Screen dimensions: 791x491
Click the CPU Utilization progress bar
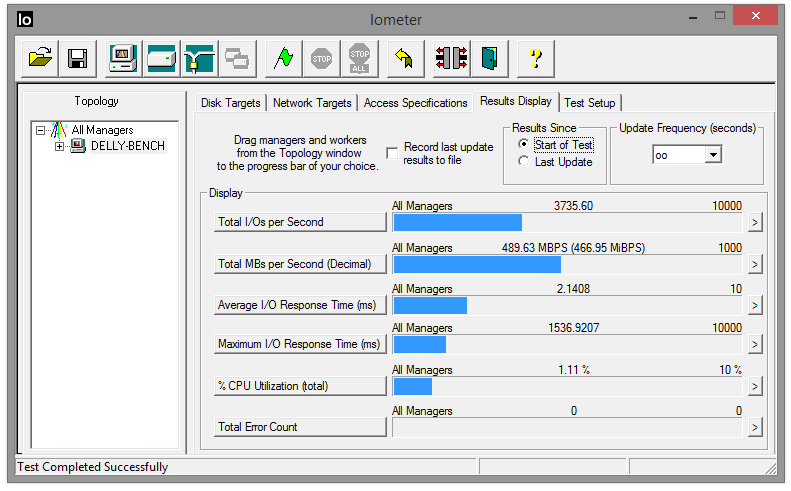[x=568, y=387]
